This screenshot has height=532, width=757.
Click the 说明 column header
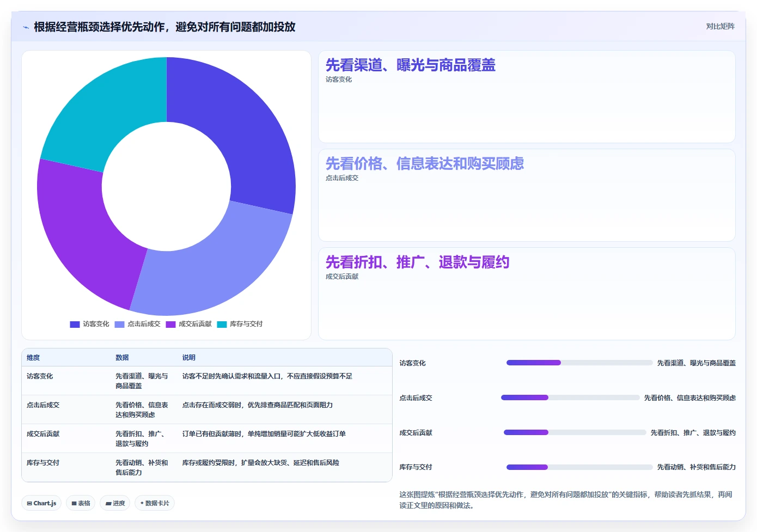[188, 358]
